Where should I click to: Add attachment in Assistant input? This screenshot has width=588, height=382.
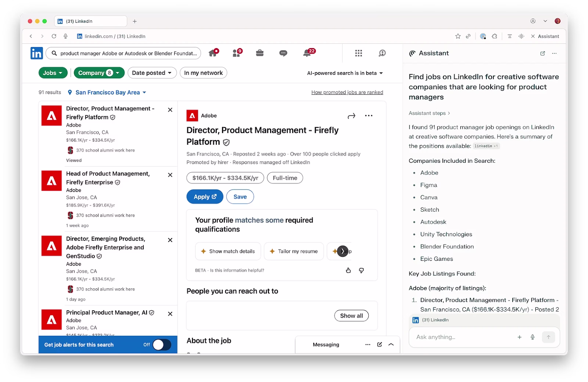pos(520,337)
